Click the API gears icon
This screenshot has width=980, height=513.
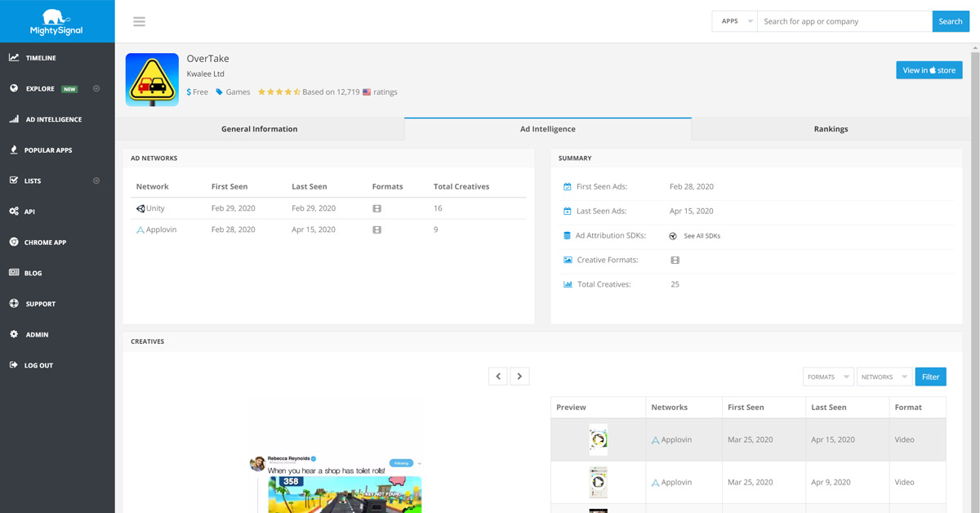tap(14, 212)
